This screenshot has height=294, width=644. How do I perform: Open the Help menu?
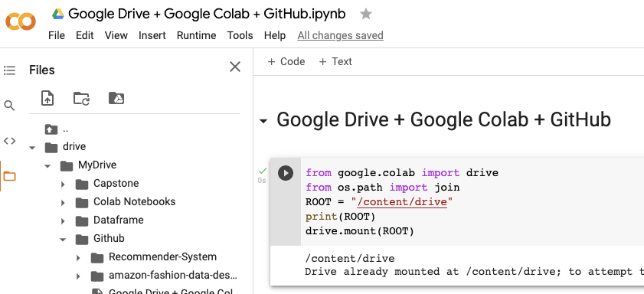coord(275,36)
